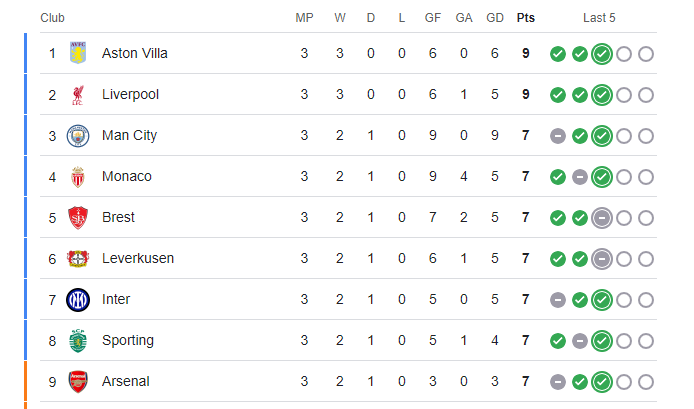Click the Last 5 column header
The width and height of the screenshot is (694, 409).
click(599, 18)
